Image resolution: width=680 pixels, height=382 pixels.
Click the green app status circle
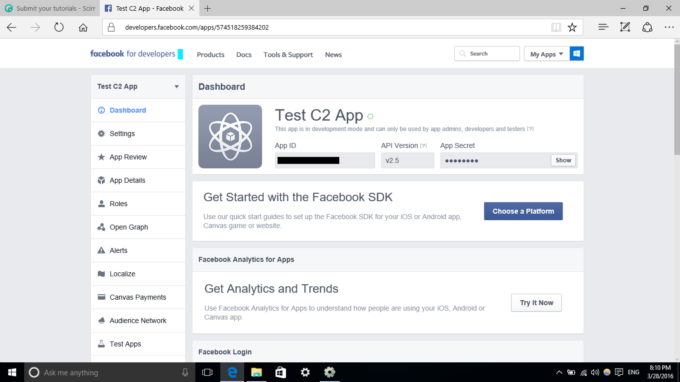coord(370,116)
